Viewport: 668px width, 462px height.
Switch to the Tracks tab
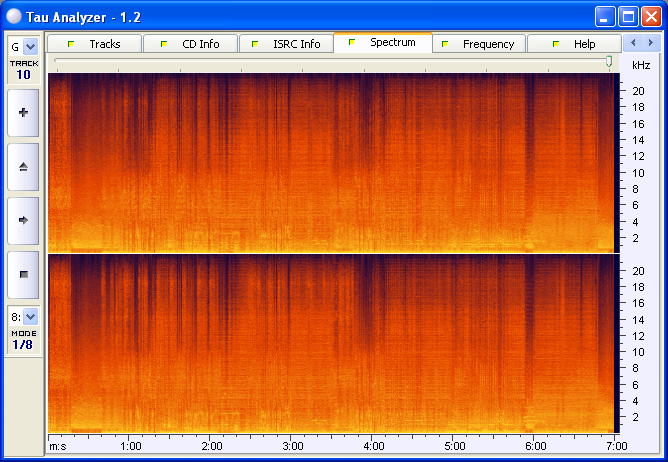coord(94,44)
